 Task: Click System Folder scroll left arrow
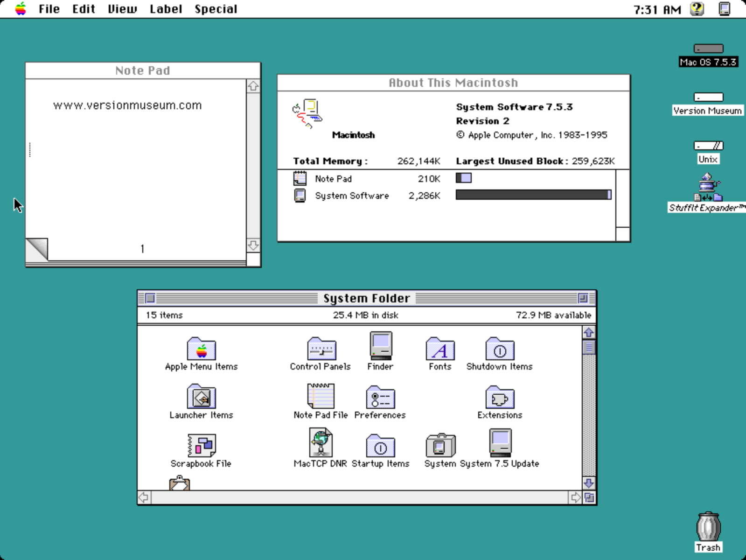pos(144,497)
